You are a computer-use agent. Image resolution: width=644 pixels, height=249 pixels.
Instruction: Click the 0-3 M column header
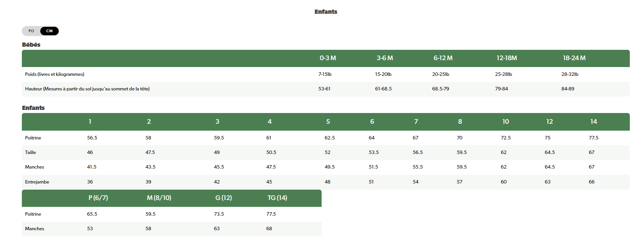click(x=328, y=58)
